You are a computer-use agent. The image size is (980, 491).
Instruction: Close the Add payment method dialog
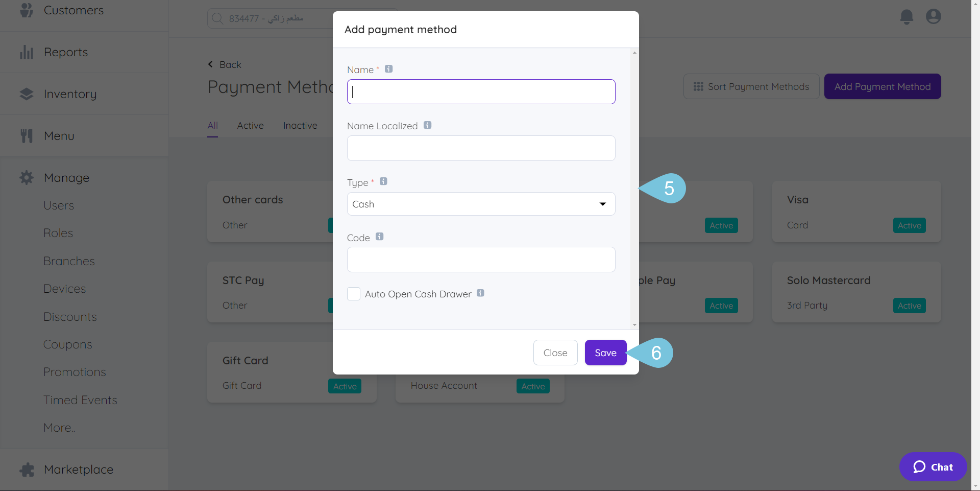click(555, 353)
